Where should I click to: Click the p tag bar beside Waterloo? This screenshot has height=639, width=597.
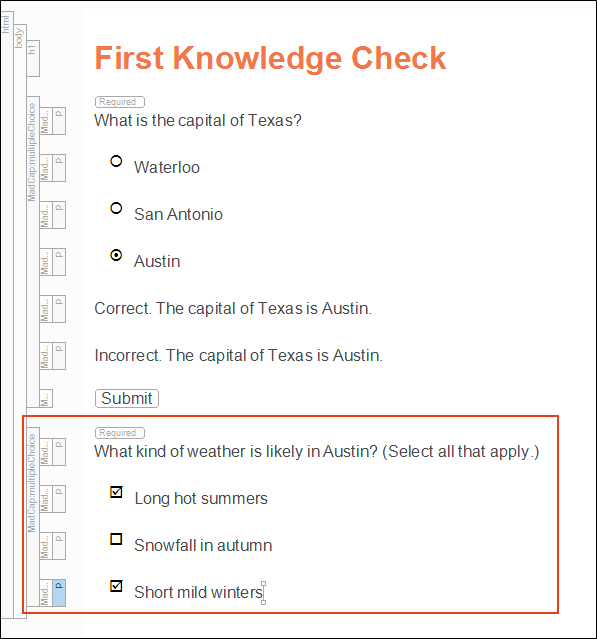coord(59,168)
